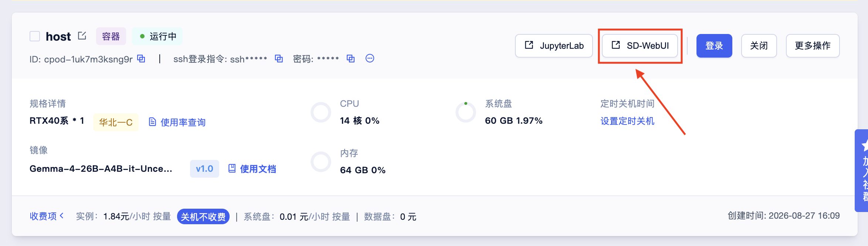This screenshot has height=246, width=868.
Task: Copy the ssh login command
Action: tap(279, 58)
